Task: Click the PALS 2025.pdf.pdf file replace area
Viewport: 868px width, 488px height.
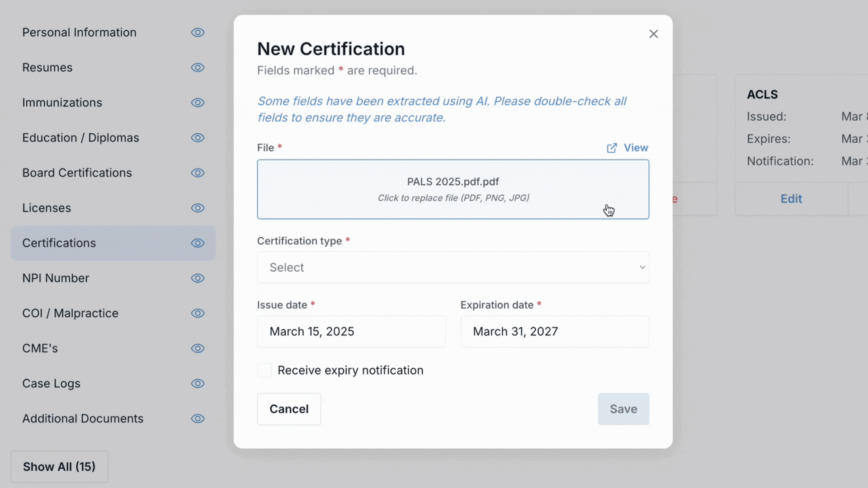Action: point(453,189)
